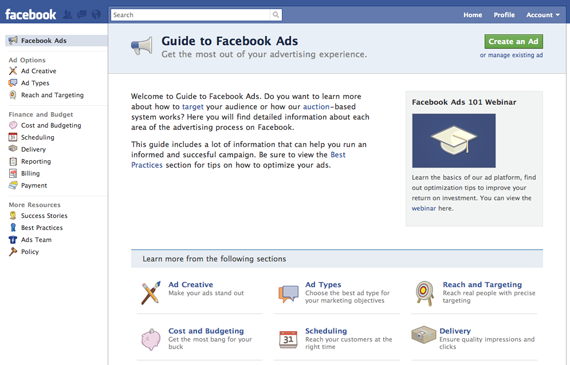Open Delivery section heading link
Viewport: 570px width, 365px height.
click(x=455, y=331)
